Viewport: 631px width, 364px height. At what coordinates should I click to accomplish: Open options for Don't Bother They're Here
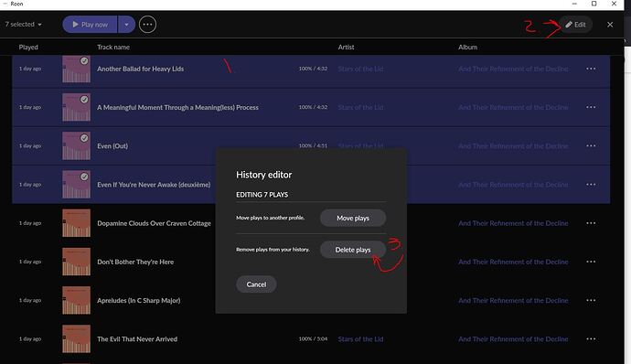[x=591, y=262]
